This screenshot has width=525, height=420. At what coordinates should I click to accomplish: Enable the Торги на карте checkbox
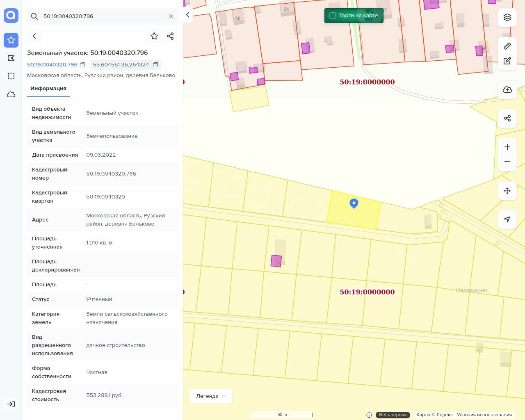[333, 16]
